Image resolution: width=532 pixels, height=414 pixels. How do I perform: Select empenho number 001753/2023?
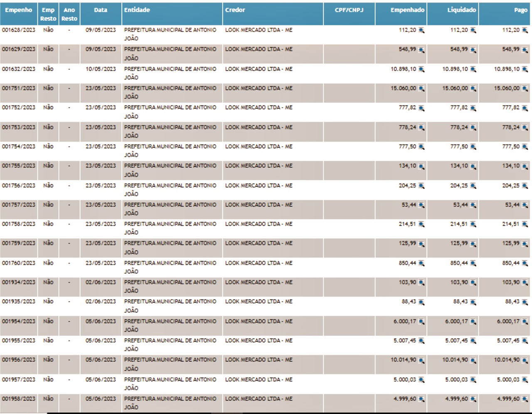point(19,127)
